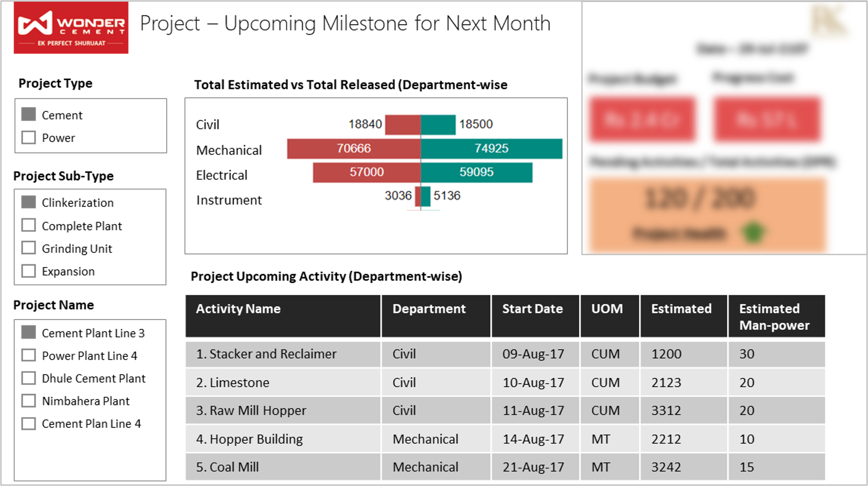Tick the Grinding Unit checkbox
The height and width of the screenshot is (486, 868).
point(29,248)
